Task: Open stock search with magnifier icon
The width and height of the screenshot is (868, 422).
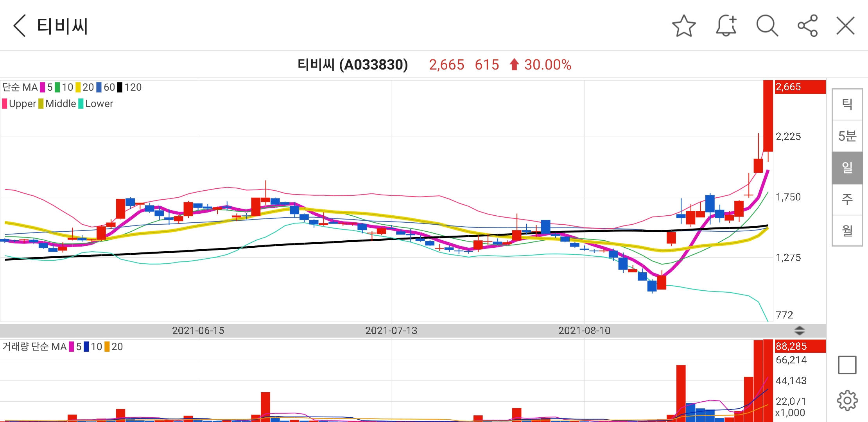Action: click(x=767, y=26)
